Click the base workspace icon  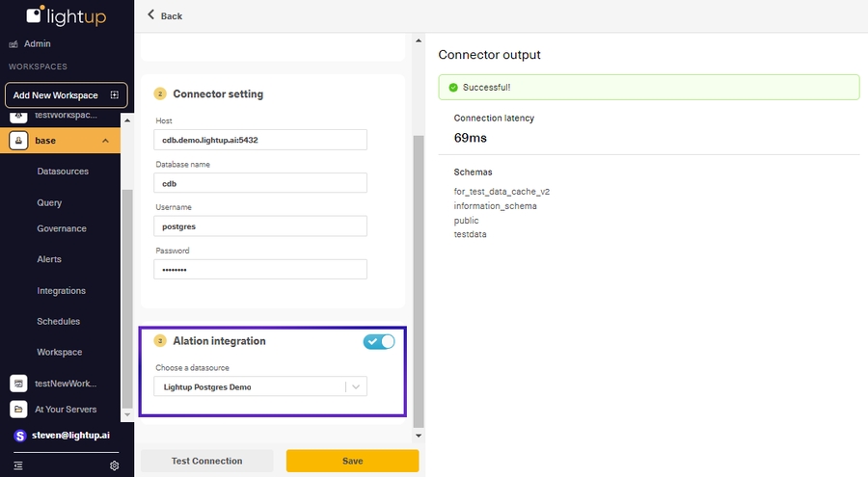17,141
